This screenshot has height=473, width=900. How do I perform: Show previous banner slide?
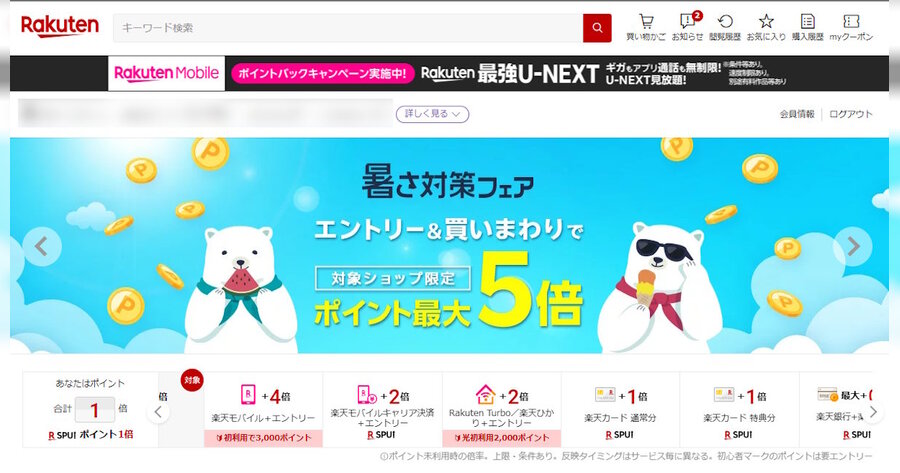point(42,246)
